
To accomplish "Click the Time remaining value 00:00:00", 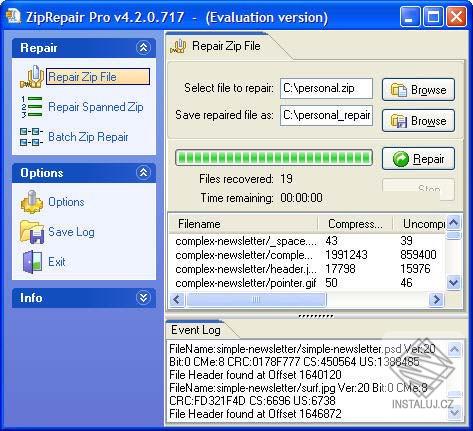I will pyautogui.click(x=301, y=198).
